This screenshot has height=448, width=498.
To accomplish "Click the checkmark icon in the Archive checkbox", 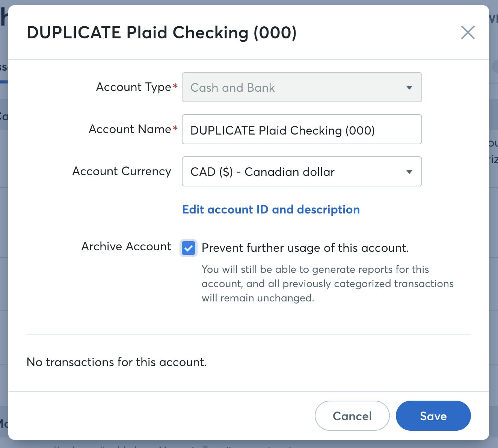I will [188, 248].
